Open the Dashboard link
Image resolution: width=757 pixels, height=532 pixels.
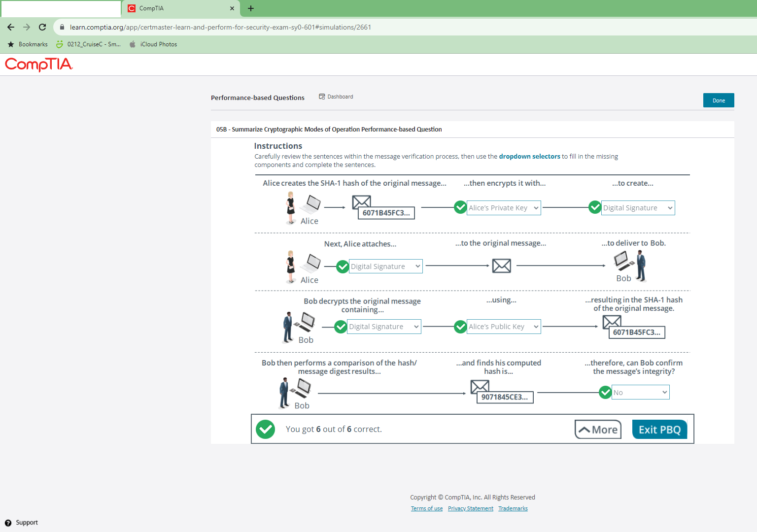click(x=336, y=97)
